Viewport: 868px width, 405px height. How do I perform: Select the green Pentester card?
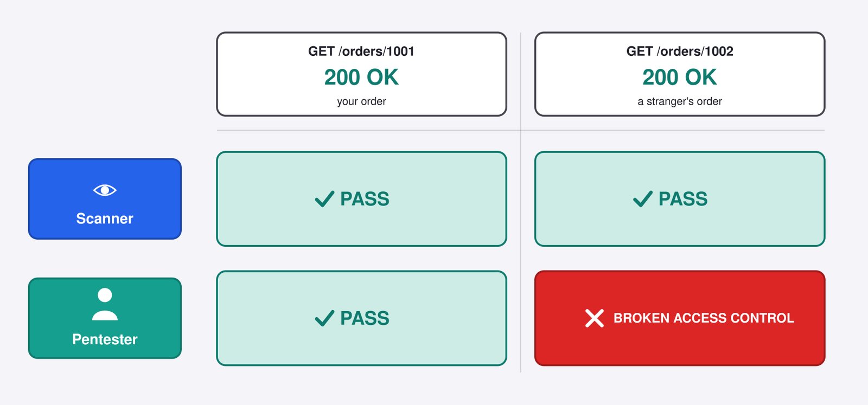105,318
